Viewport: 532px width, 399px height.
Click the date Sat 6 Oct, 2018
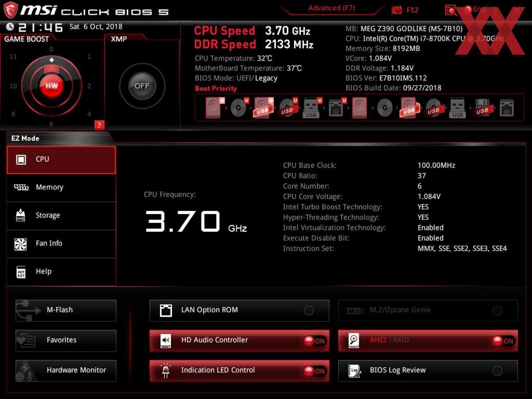pos(96,27)
